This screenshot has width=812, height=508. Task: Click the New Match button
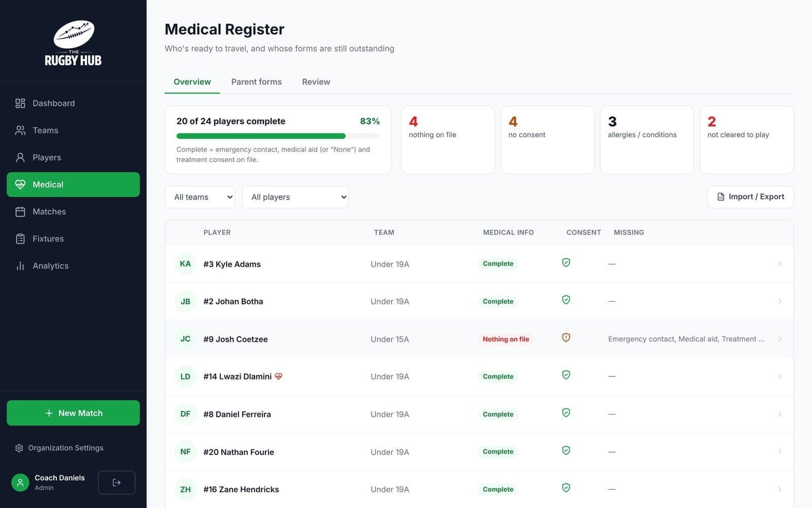pyautogui.click(x=73, y=413)
